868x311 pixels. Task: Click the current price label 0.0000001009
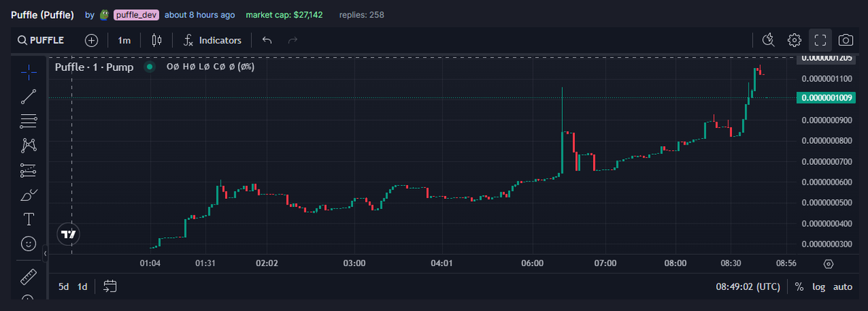pyautogui.click(x=825, y=97)
